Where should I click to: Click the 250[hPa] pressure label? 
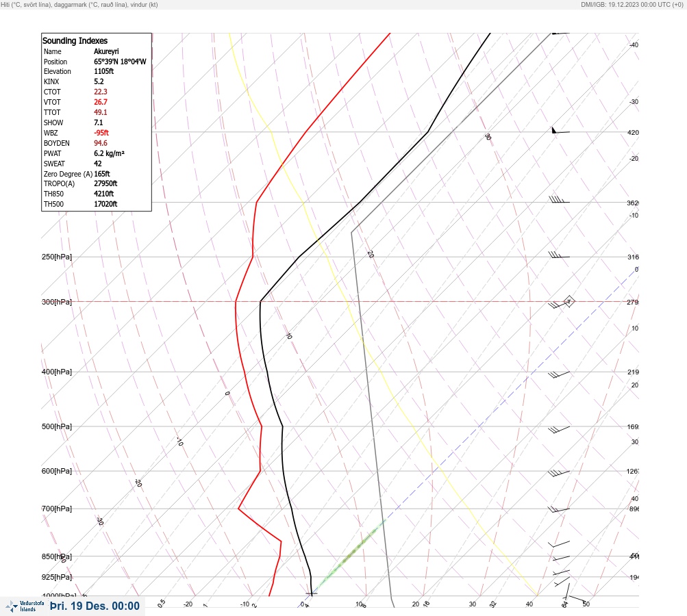57,257
